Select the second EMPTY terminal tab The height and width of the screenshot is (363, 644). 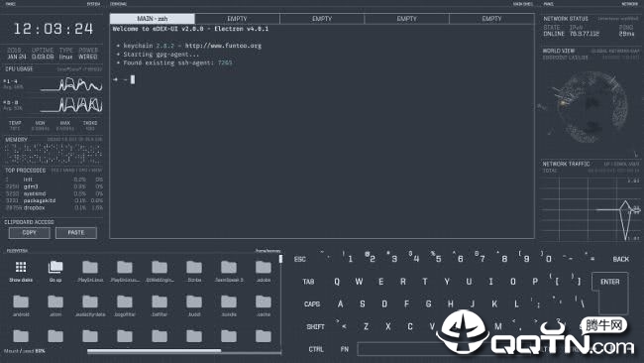click(322, 19)
